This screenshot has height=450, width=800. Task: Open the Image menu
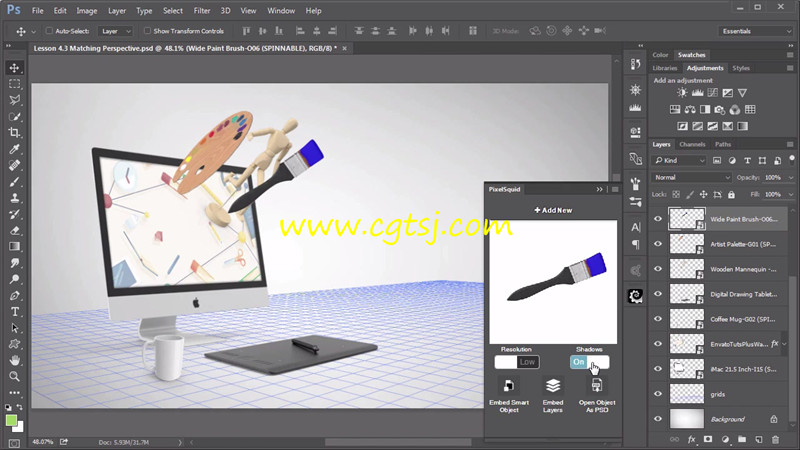(x=86, y=10)
